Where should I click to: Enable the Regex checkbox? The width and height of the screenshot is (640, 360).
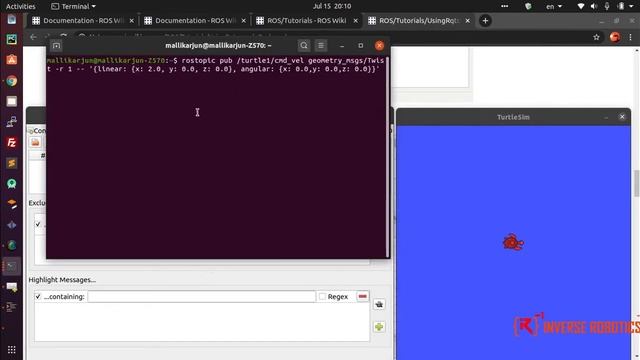pyautogui.click(x=322, y=296)
